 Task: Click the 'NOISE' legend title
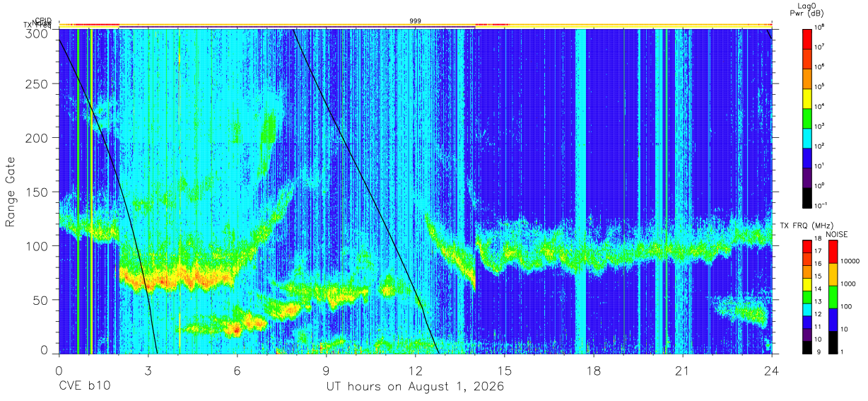click(836, 233)
